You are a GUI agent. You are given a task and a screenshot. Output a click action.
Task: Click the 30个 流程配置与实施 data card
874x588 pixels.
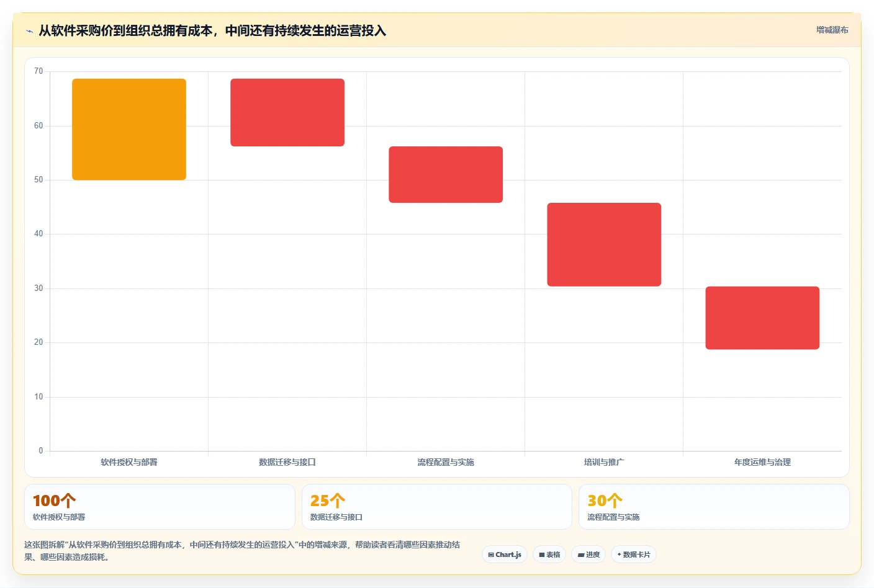pos(714,507)
